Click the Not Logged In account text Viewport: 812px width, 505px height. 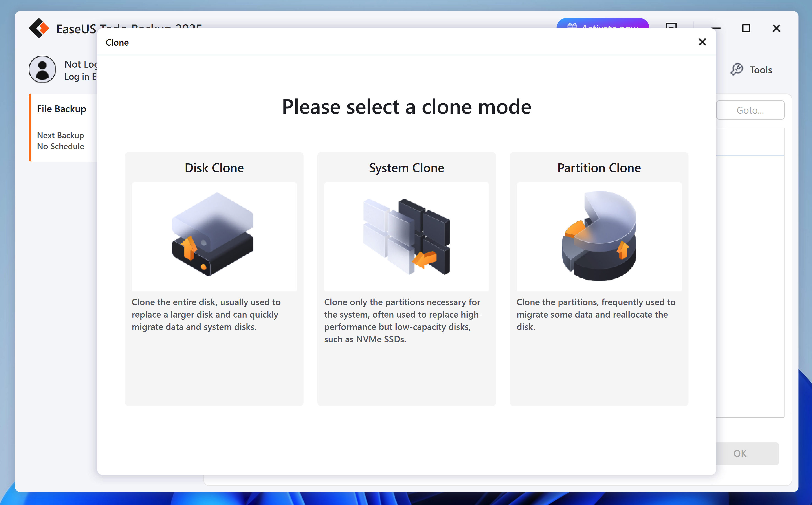click(81, 64)
